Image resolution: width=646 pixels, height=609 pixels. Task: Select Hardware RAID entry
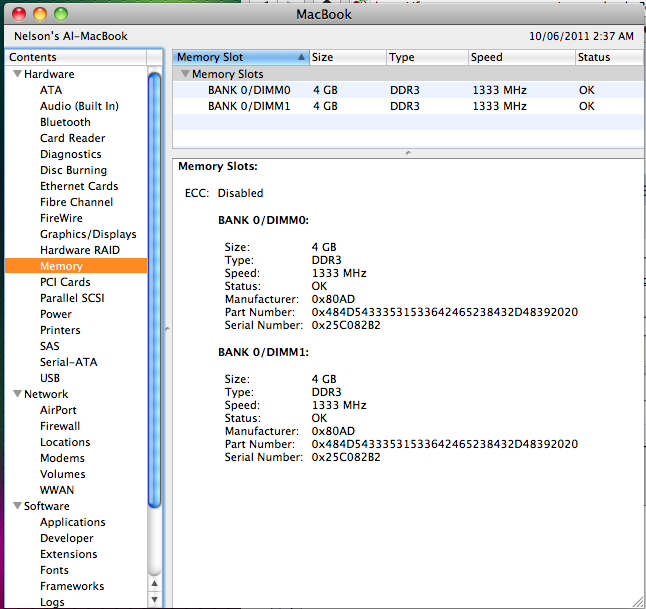coord(80,250)
